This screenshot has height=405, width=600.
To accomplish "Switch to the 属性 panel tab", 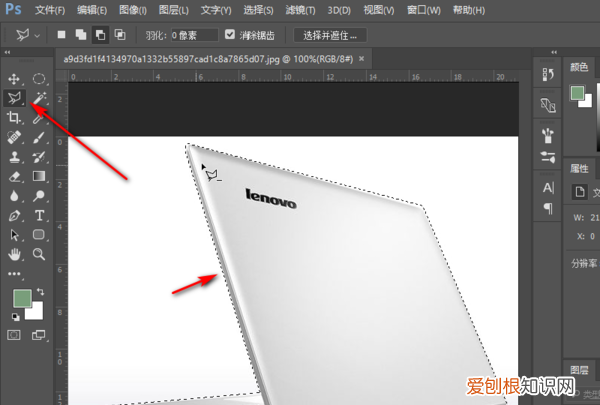I will tap(579, 168).
